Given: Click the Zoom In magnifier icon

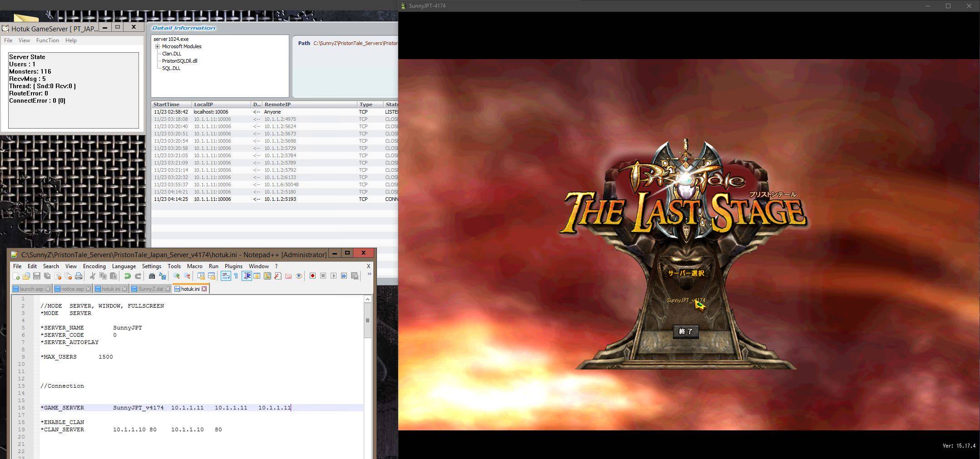Looking at the screenshot, I should (176, 276).
